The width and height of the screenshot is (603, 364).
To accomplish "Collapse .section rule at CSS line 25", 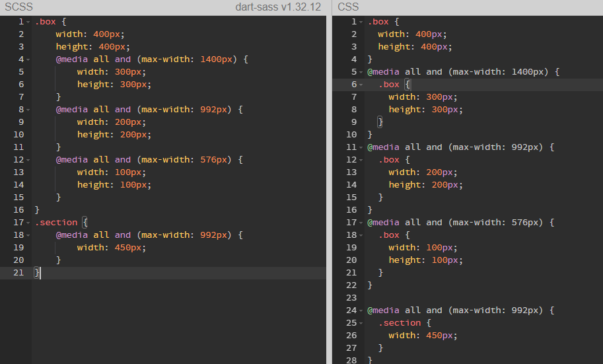I will tap(361, 323).
